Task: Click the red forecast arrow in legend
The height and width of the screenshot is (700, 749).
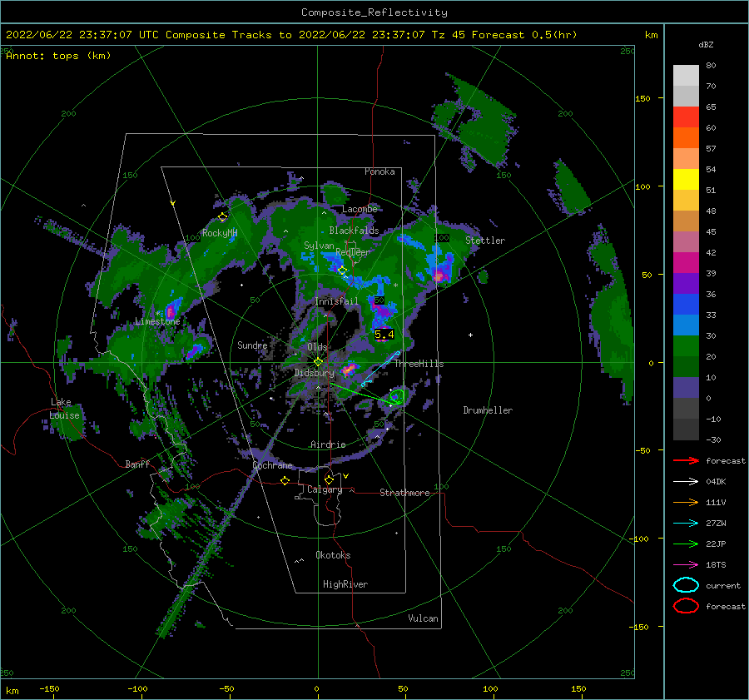Action: [686, 460]
